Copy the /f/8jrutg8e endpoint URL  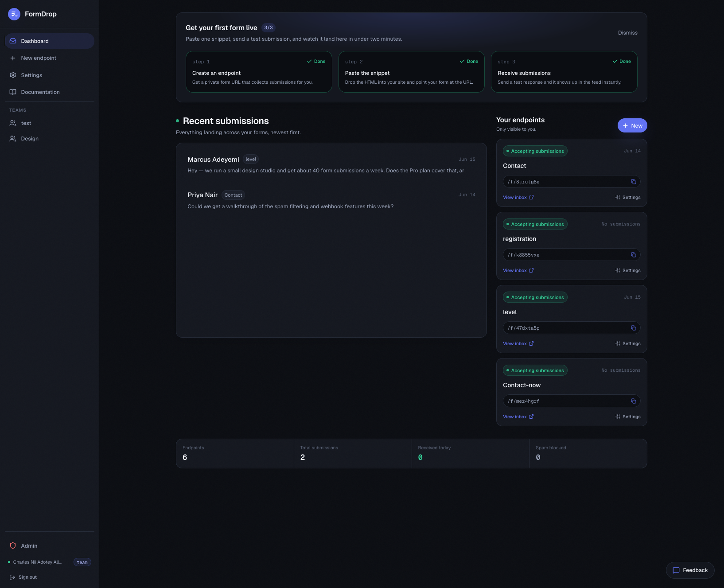634,182
